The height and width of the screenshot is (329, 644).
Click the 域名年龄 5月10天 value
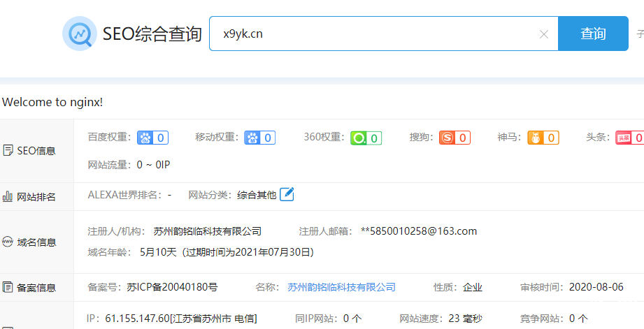click(x=158, y=252)
